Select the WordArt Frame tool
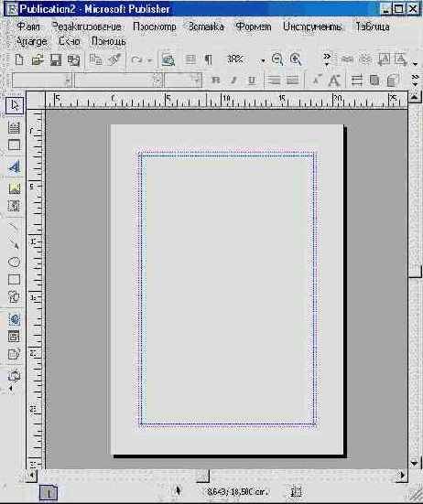Image resolution: width=423 pixels, height=504 pixels. (x=14, y=166)
